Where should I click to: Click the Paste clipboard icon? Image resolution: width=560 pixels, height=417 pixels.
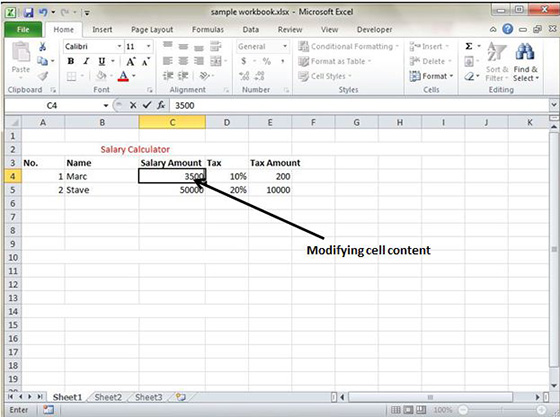click(x=21, y=52)
